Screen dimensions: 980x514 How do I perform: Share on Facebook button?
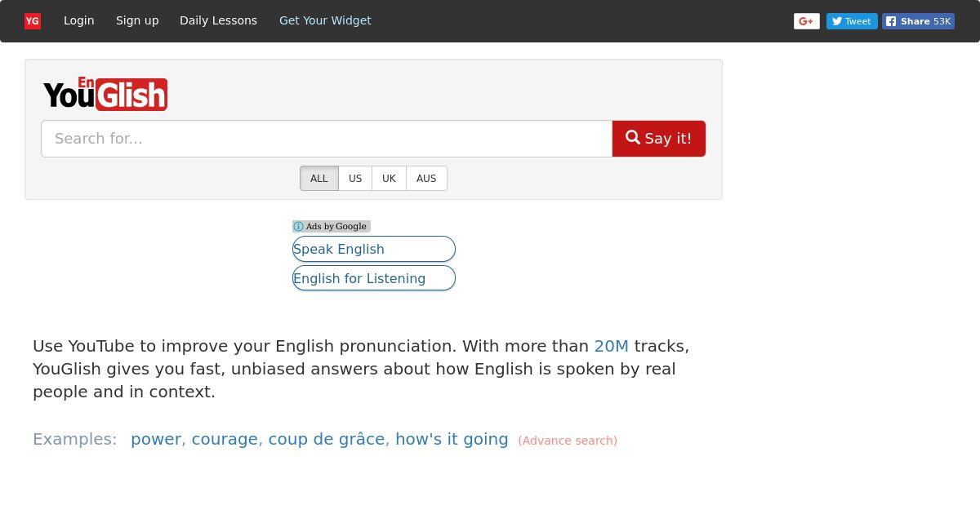[x=918, y=21]
